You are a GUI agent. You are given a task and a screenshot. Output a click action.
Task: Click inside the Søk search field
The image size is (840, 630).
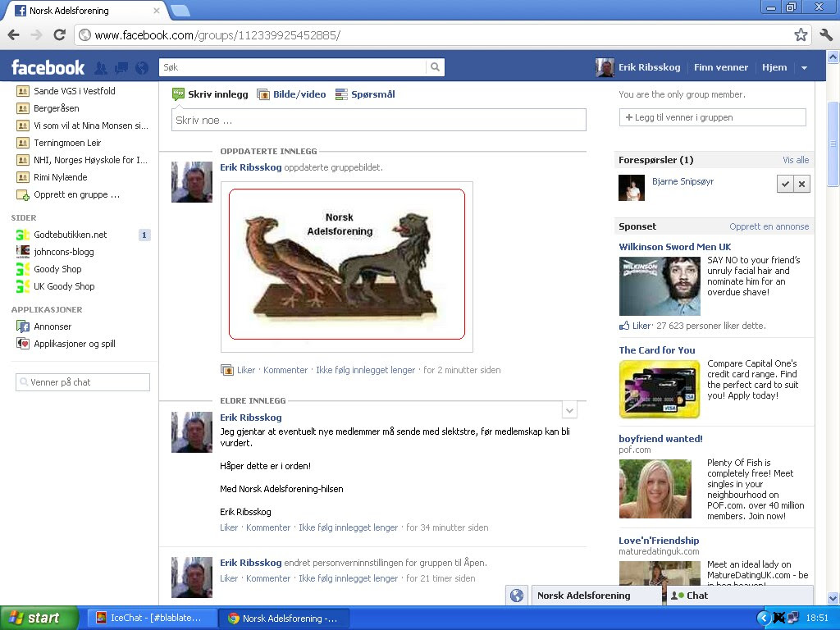294,67
